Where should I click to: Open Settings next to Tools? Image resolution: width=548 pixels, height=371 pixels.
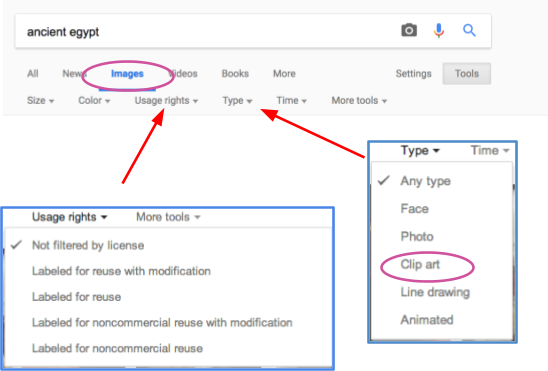click(413, 74)
